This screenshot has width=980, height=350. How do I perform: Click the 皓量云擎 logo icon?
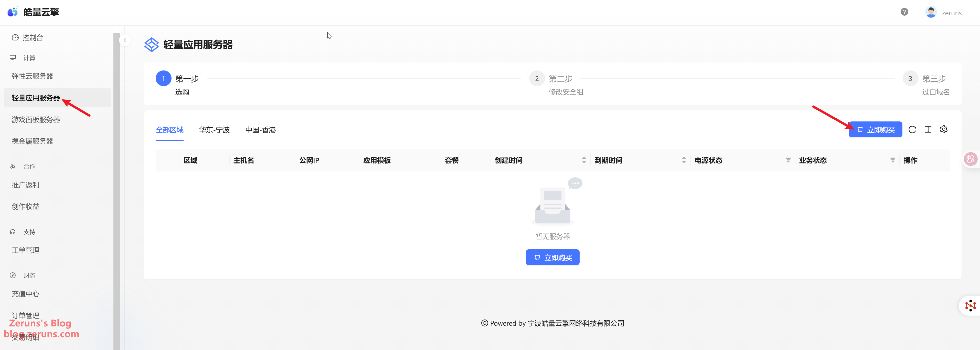[x=13, y=12]
